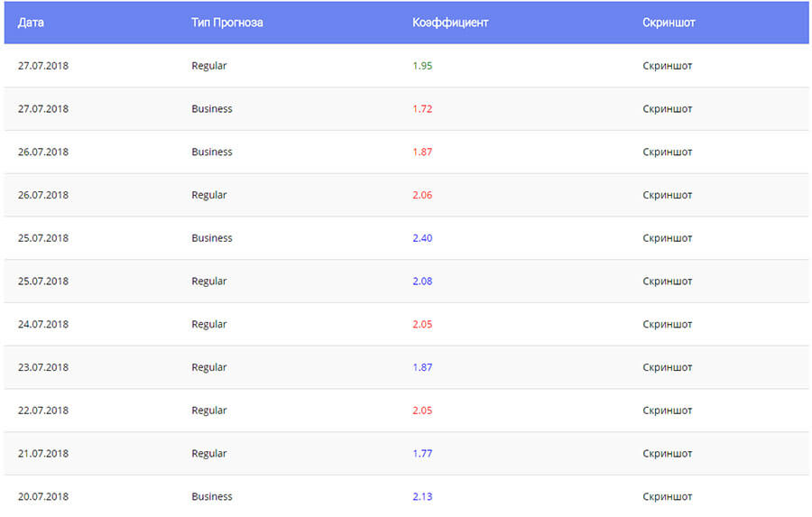Click Regular in the 2.08 coefficient row
The width and height of the screenshot is (812, 517).
tap(208, 281)
